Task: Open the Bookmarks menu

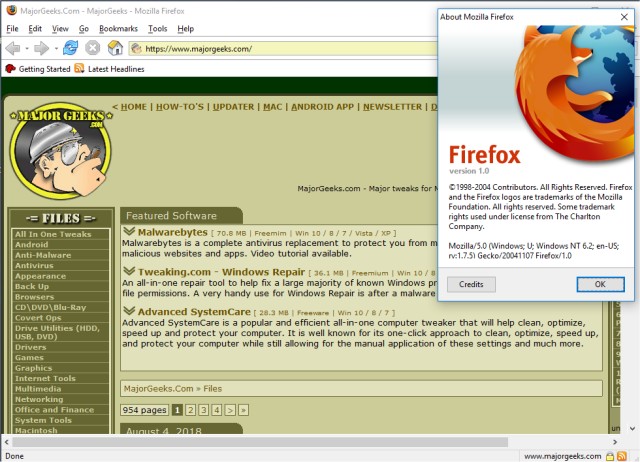Action: coord(118,29)
